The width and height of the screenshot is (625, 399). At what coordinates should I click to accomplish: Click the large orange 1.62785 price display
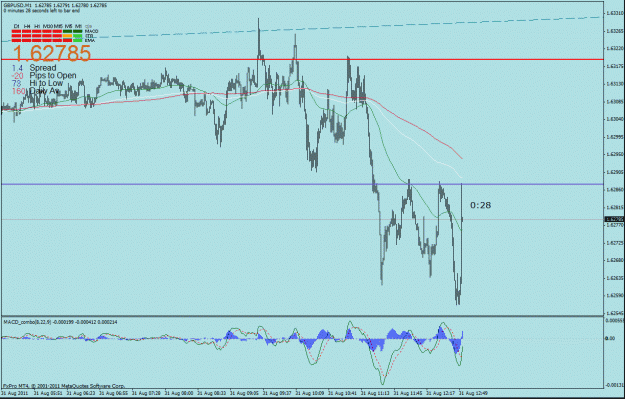click(52, 53)
